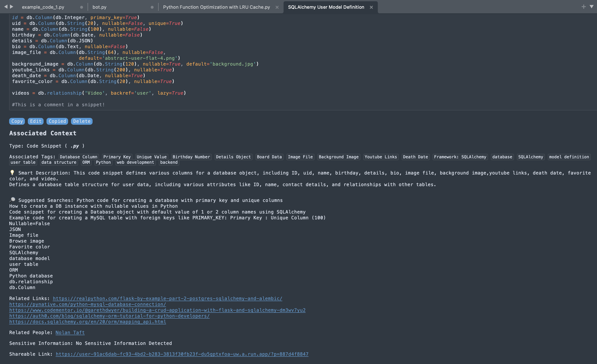
Task: Click unsaved dot on bot.py tab
Action: (152, 7)
